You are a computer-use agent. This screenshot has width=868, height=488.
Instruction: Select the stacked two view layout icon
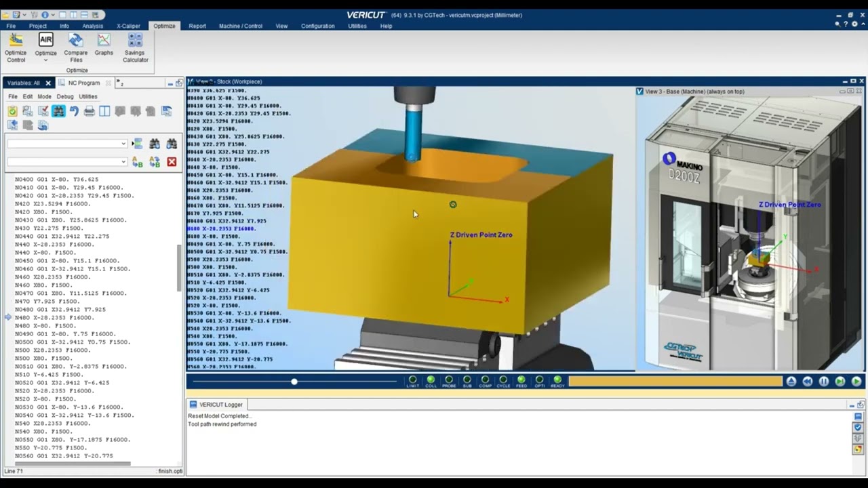84,15
